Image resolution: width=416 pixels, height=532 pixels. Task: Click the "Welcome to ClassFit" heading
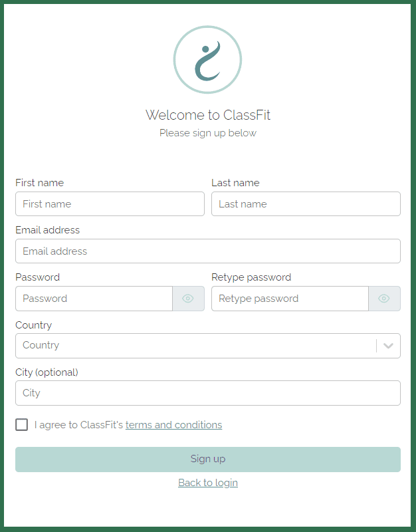click(208, 115)
